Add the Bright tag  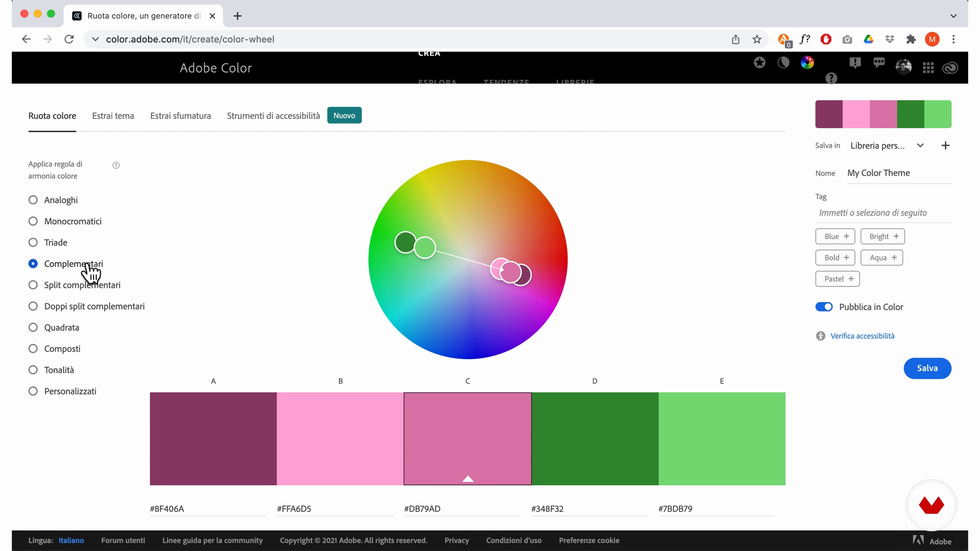click(883, 236)
